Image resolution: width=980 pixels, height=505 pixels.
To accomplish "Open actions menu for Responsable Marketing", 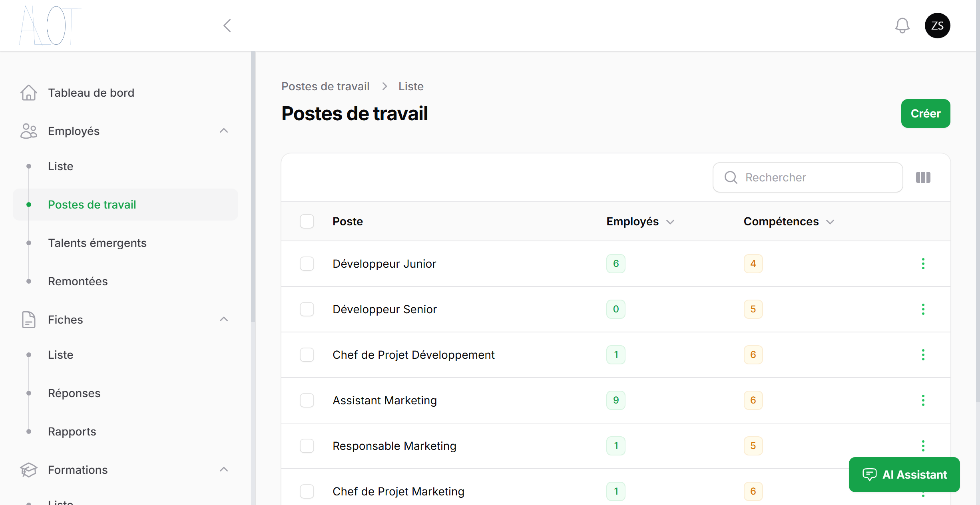I will point(923,446).
